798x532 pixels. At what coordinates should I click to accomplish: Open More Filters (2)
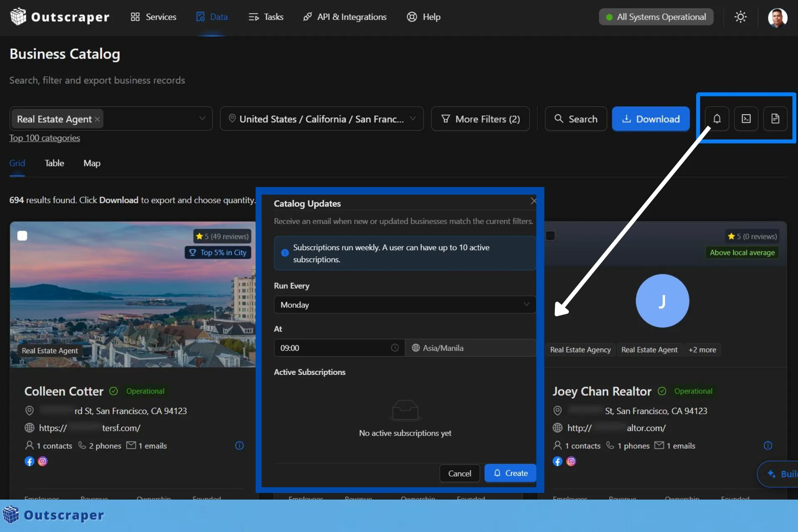tap(480, 119)
